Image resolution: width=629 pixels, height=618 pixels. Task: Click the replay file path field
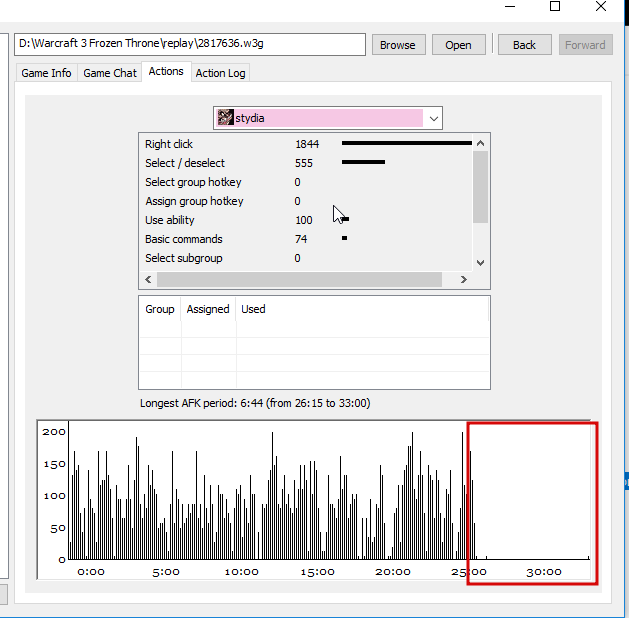point(190,44)
